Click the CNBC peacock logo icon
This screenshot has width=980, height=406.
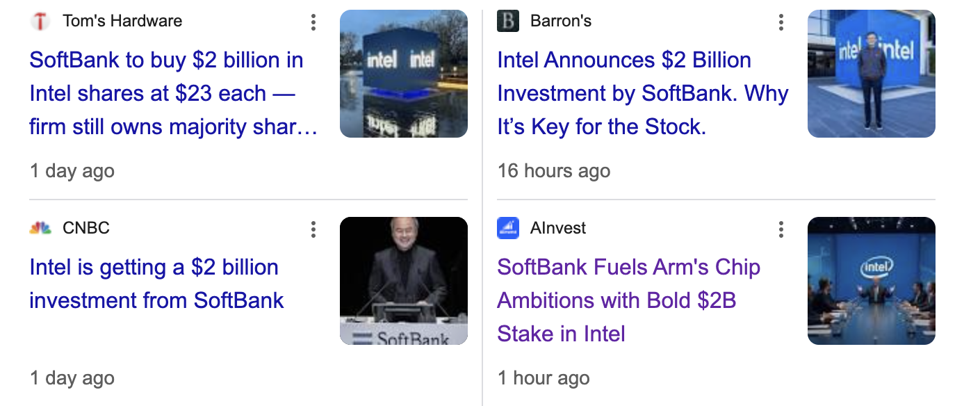point(40,228)
